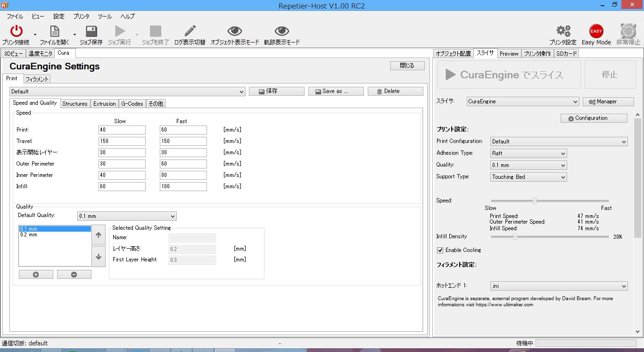Click the 閉じる button
Screen dimensions: 644x352
coord(407,66)
